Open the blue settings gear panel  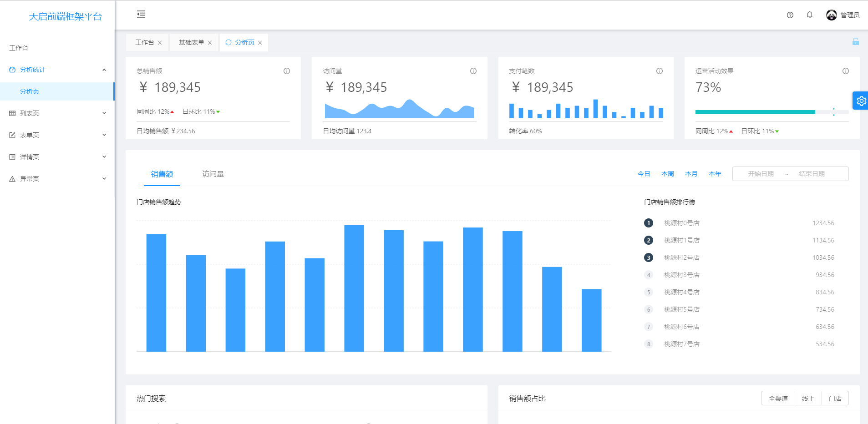coord(861,101)
